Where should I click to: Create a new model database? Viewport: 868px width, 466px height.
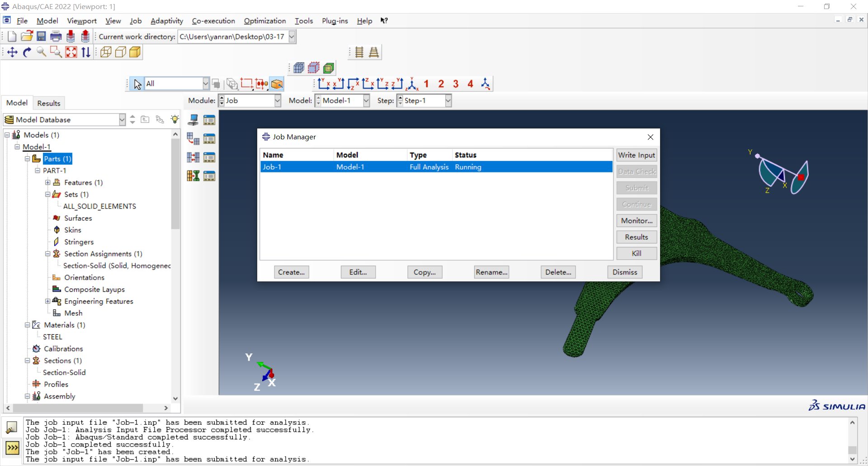[12, 37]
